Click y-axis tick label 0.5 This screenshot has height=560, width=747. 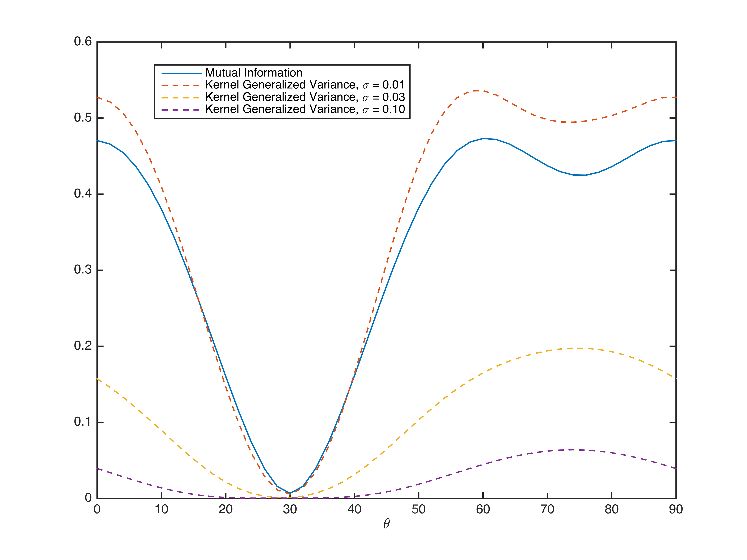coord(83,118)
